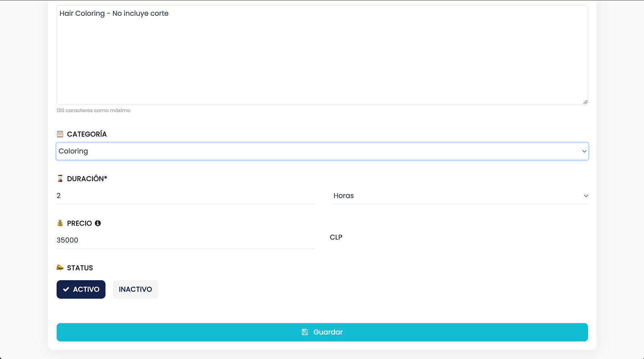Viewport: 644px width, 359px height.
Task: Click the CATEGORÍA label
Action: (x=87, y=134)
